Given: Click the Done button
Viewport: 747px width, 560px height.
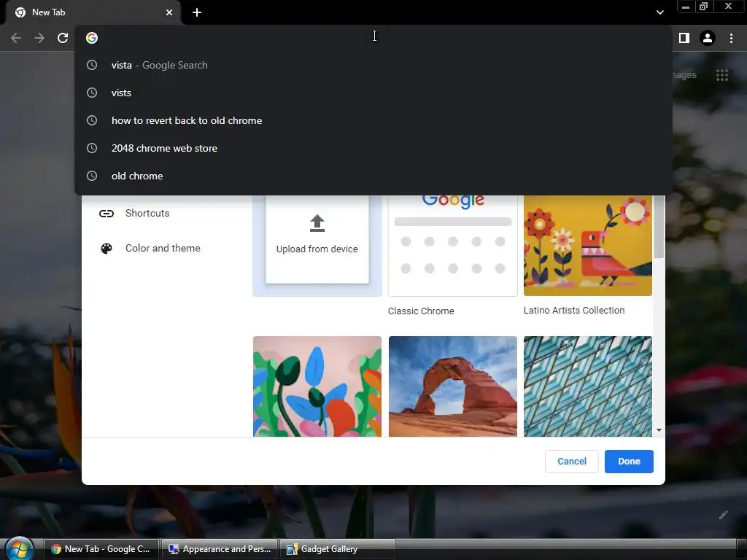Looking at the screenshot, I should click(629, 462).
